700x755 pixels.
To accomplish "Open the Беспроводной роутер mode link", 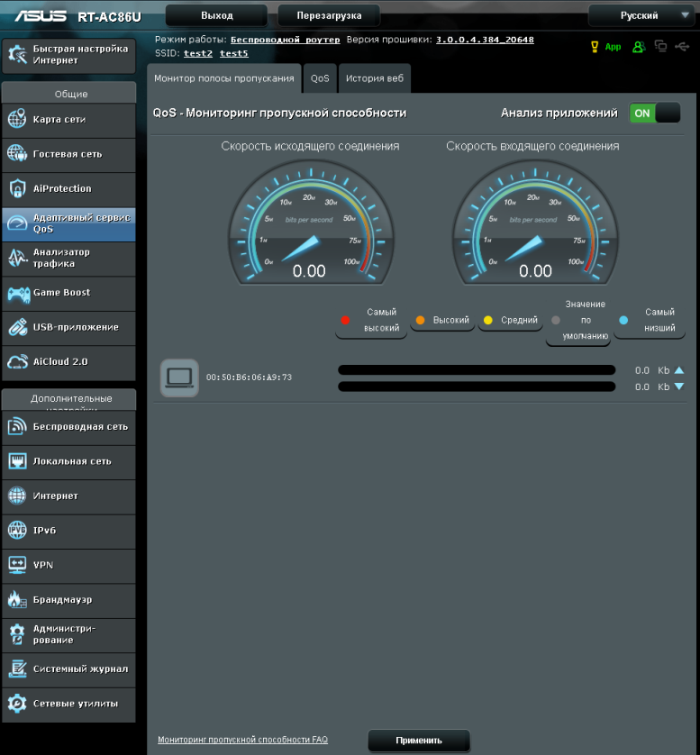I will click(x=285, y=40).
